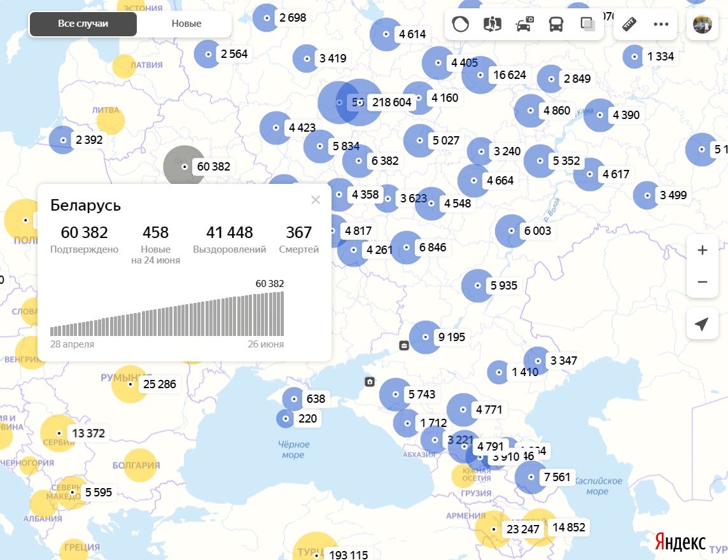Click the Yandex logo link
This screenshot has width=728, height=560.
680,542
